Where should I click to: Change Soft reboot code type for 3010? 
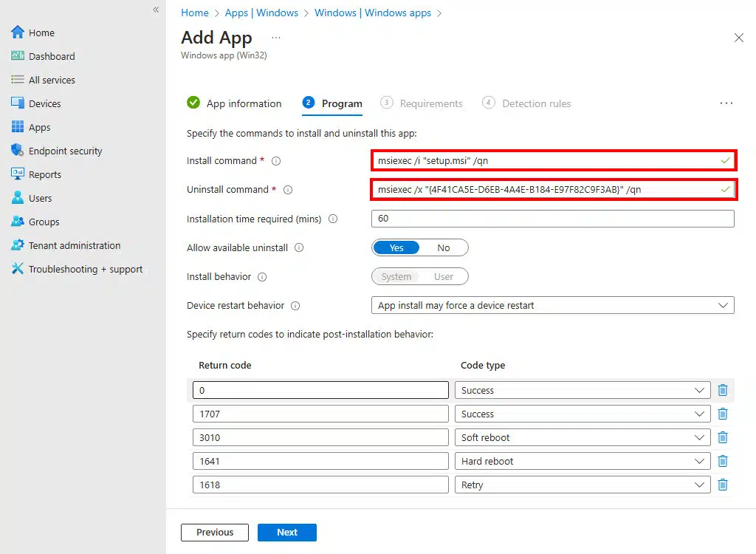coord(583,437)
